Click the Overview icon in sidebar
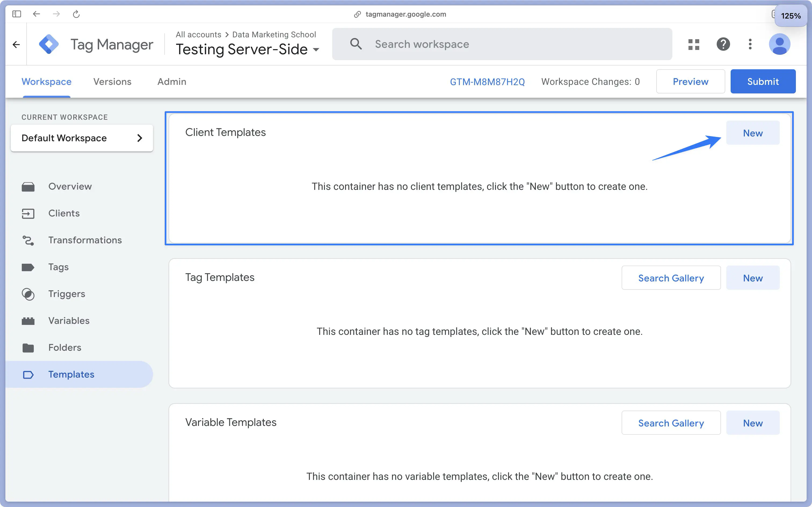The height and width of the screenshot is (507, 812). point(29,186)
